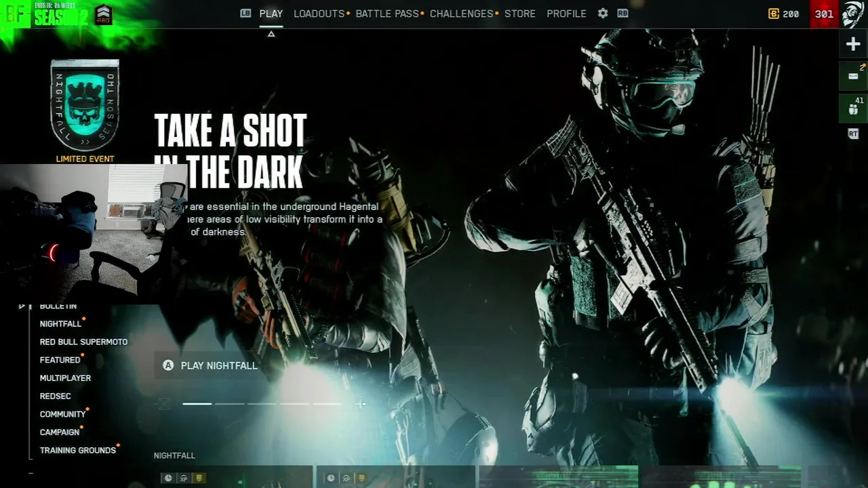Click the gold emblem icon on second card
The width and height of the screenshot is (868, 488).
(x=361, y=478)
